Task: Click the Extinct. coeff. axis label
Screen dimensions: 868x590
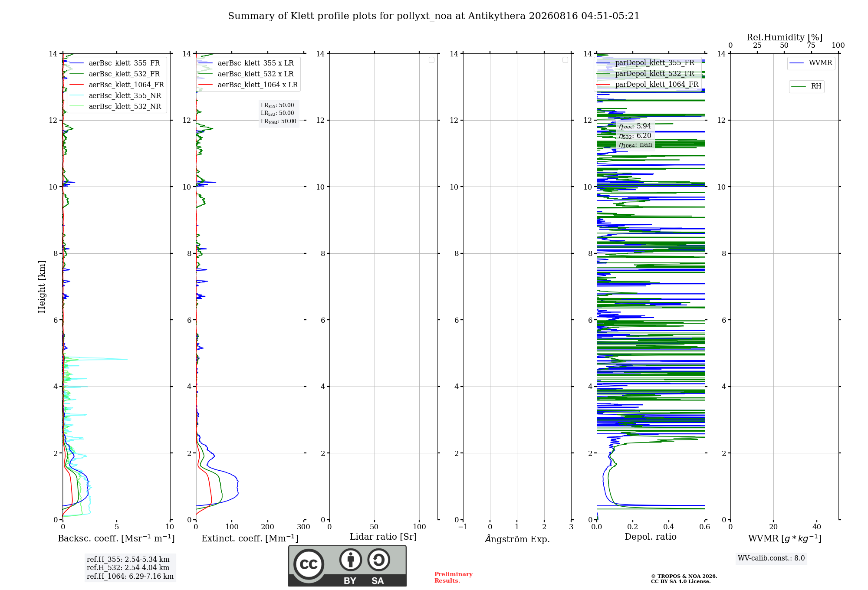Action: [250, 538]
